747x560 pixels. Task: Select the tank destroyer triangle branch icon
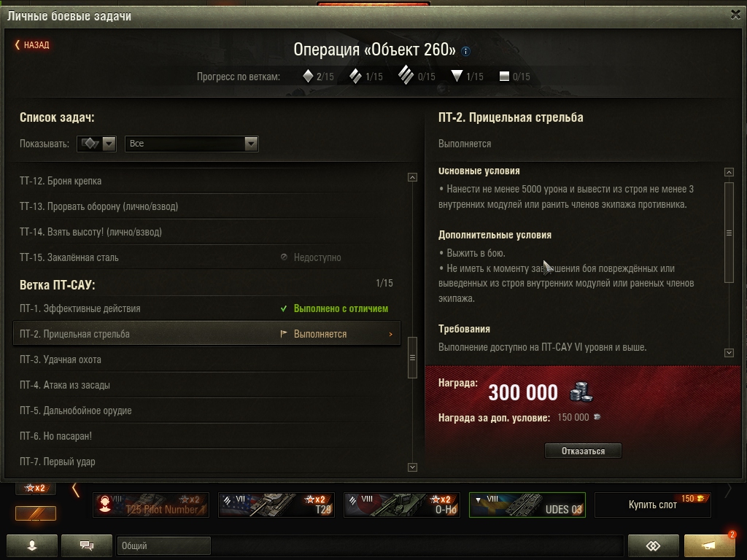coord(457,76)
